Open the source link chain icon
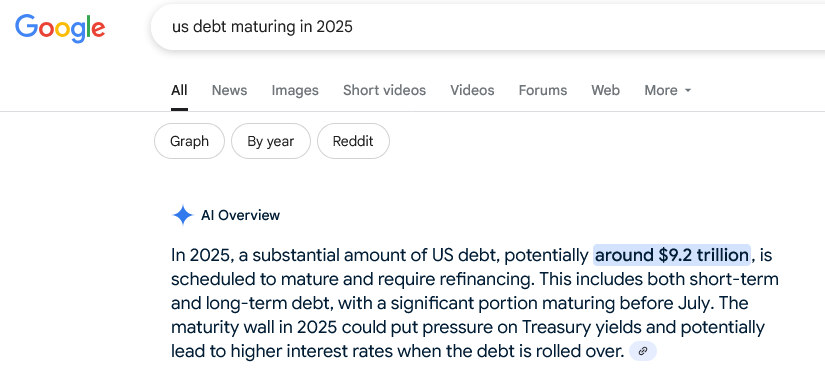Viewport: 825px width, 383px height. point(642,351)
